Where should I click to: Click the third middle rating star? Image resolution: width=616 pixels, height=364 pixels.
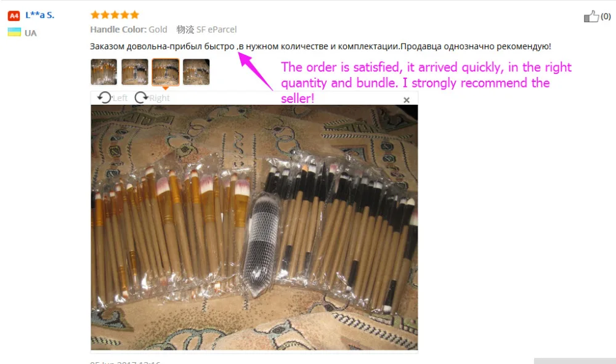click(x=115, y=15)
